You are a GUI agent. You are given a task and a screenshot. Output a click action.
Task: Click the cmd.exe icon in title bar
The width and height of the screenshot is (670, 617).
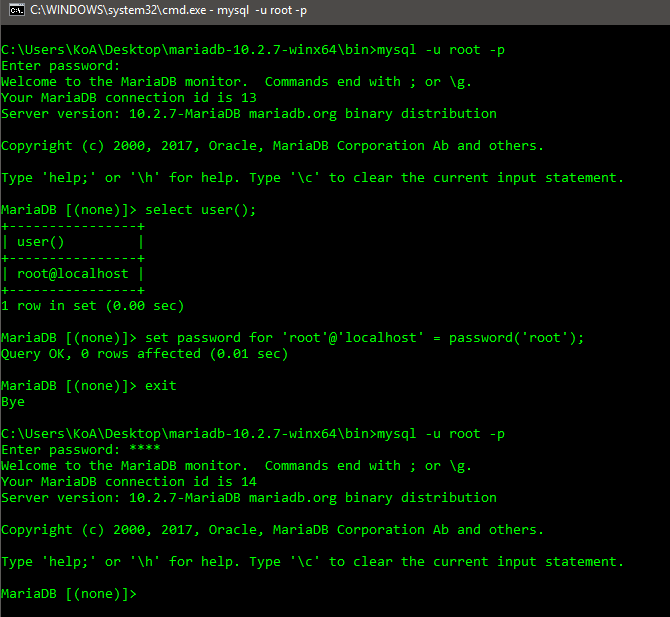[x=17, y=10]
